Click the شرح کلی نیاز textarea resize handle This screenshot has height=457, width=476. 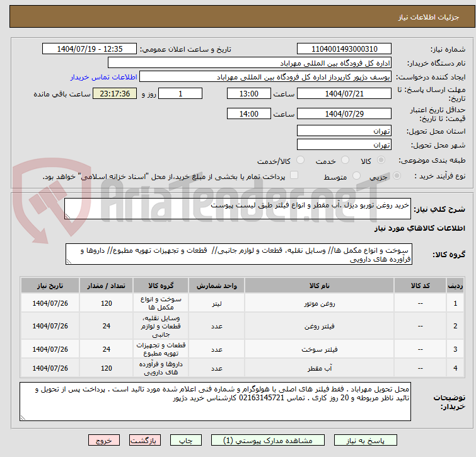[67, 216]
